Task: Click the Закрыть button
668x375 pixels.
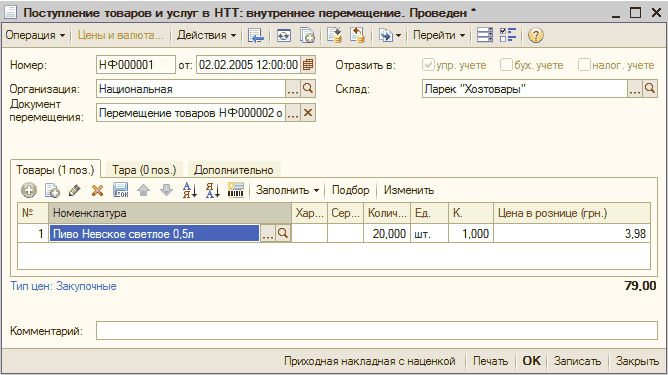Action: [x=637, y=361]
